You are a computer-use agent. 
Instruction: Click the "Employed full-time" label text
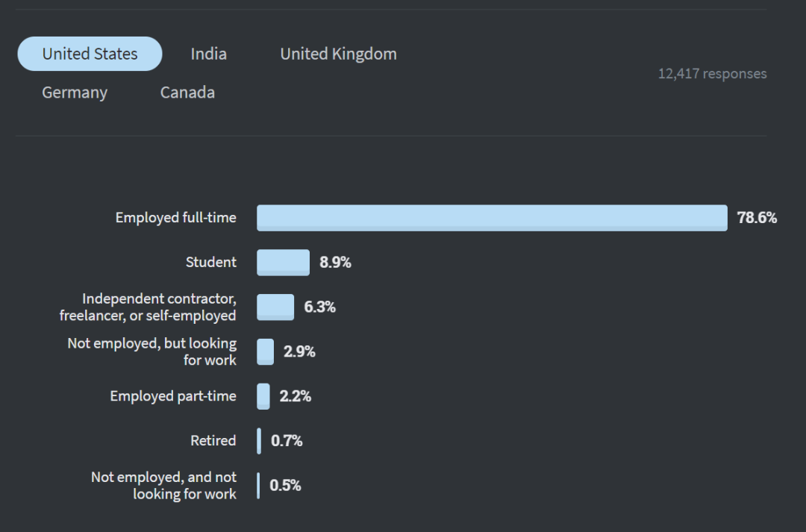(x=175, y=218)
